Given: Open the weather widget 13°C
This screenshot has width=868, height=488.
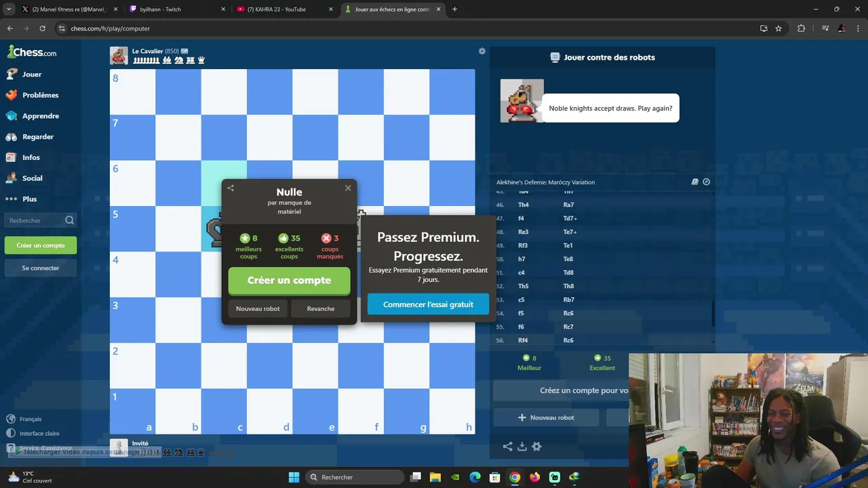Looking at the screenshot, I should tap(28, 477).
